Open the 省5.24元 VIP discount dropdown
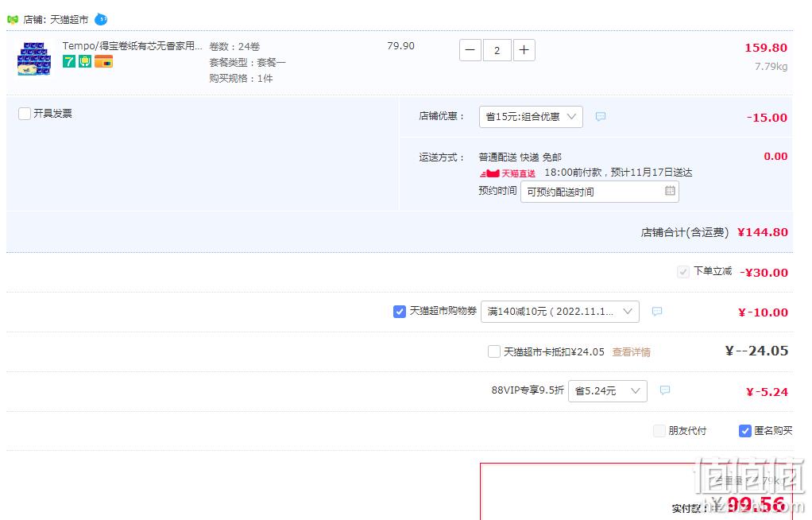The width and height of the screenshot is (812, 520). point(608,391)
